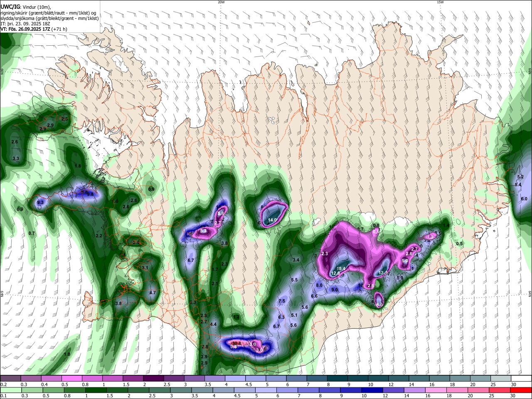Select the IT: þri. 23. 09. 2025 18Z line
Screen dimensions: 532x399
(25, 24)
